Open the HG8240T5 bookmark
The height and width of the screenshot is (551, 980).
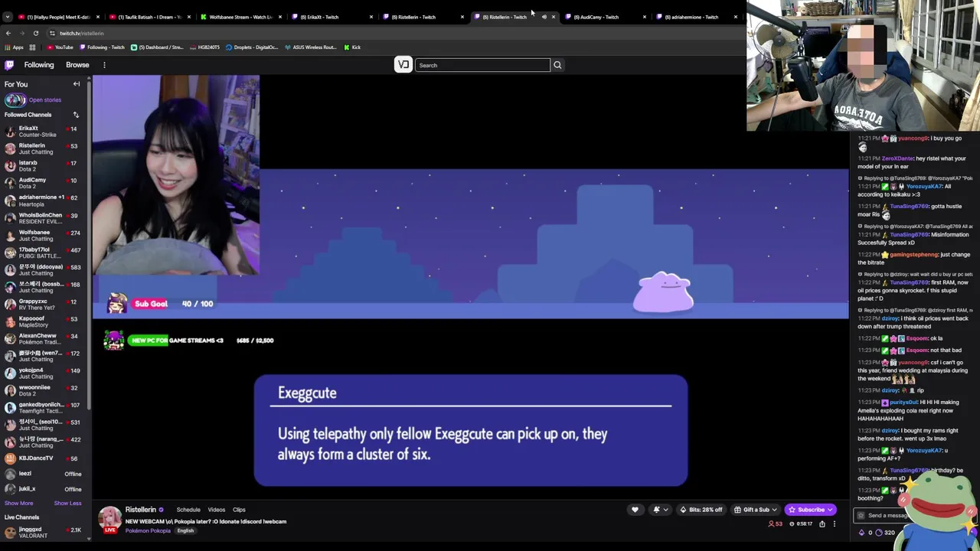[x=204, y=47]
